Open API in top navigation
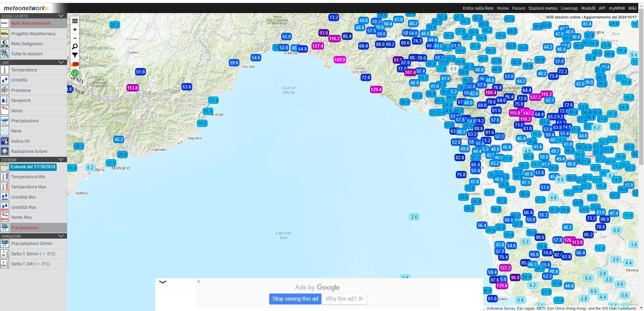Image resolution: width=644 pixels, height=311 pixels. [602, 8]
